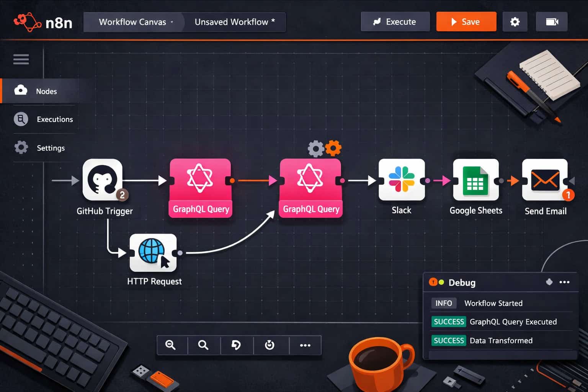Click the GraphQL Query Executed log entry
This screenshot has height=392, width=588.
click(513, 322)
